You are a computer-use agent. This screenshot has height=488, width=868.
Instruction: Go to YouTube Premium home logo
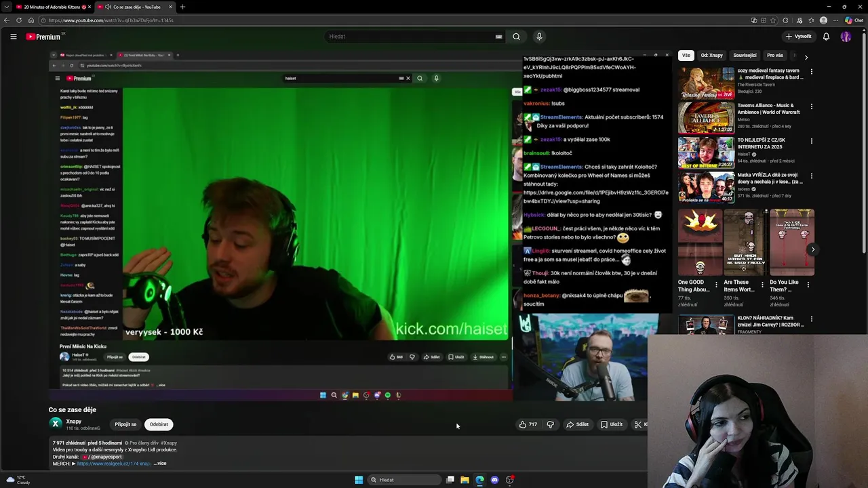tap(44, 37)
